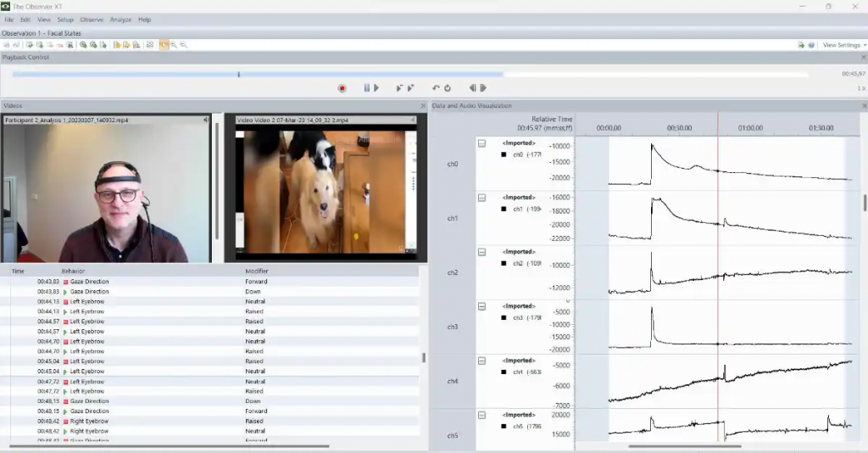The image size is (868, 453).
Task: Pause the video playback
Action: 366,88
